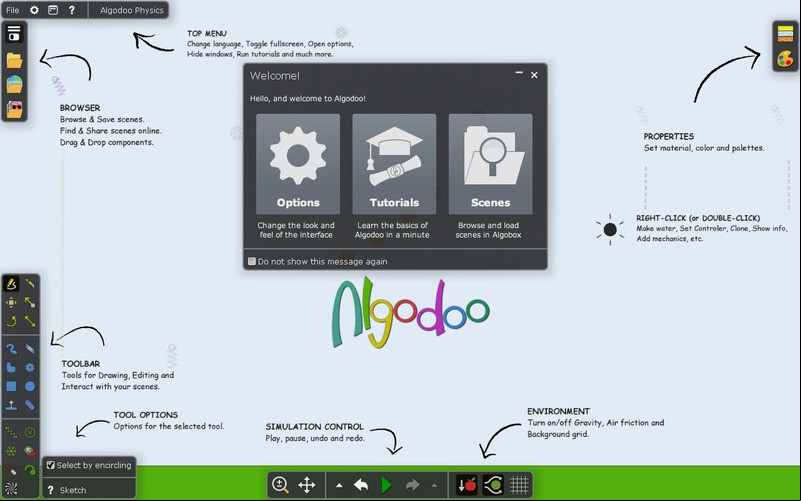Select the Chain tool
The image size is (801, 501).
[30, 405]
